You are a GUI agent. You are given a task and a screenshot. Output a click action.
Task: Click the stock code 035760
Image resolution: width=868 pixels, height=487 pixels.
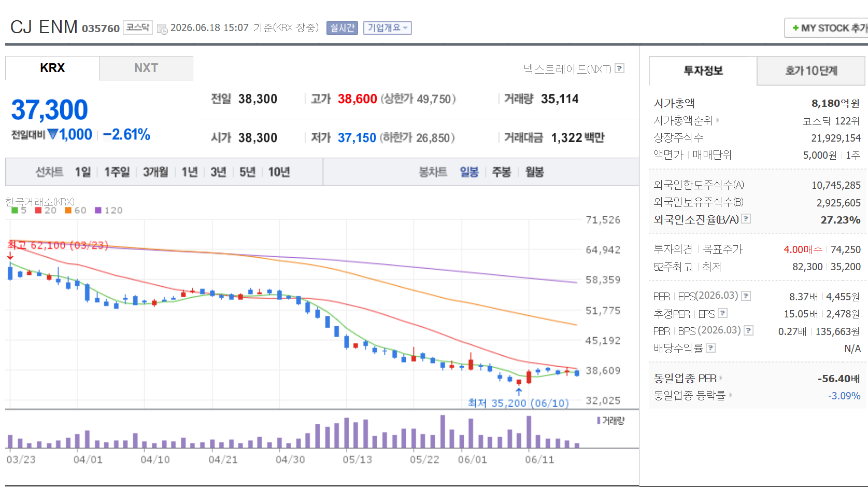[101, 29]
